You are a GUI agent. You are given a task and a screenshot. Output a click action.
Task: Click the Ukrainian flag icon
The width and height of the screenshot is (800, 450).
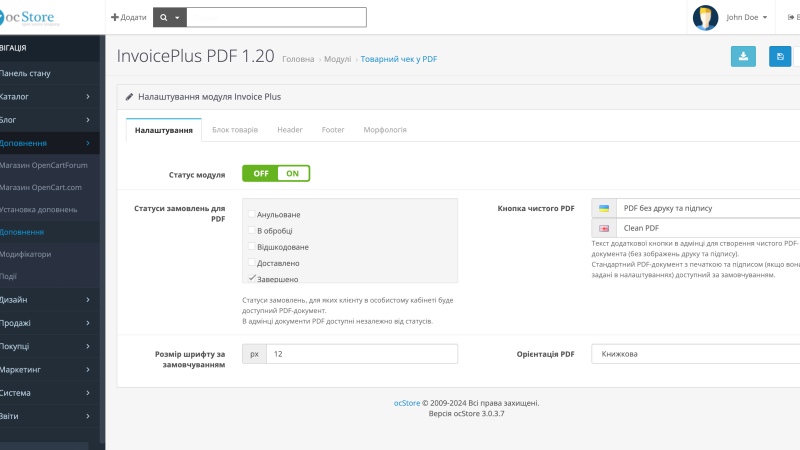coord(604,208)
